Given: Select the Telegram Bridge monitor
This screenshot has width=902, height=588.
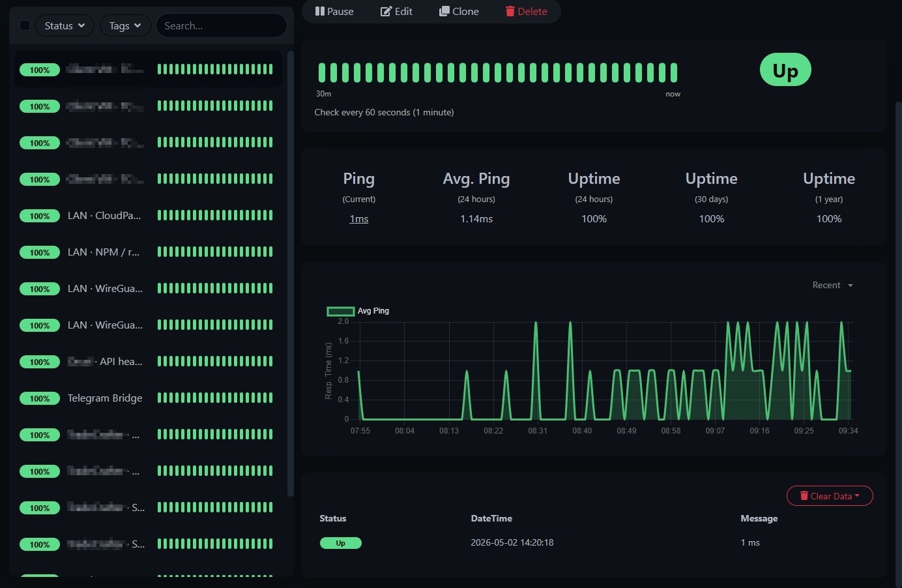Looking at the screenshot, I should coord(148,398).
